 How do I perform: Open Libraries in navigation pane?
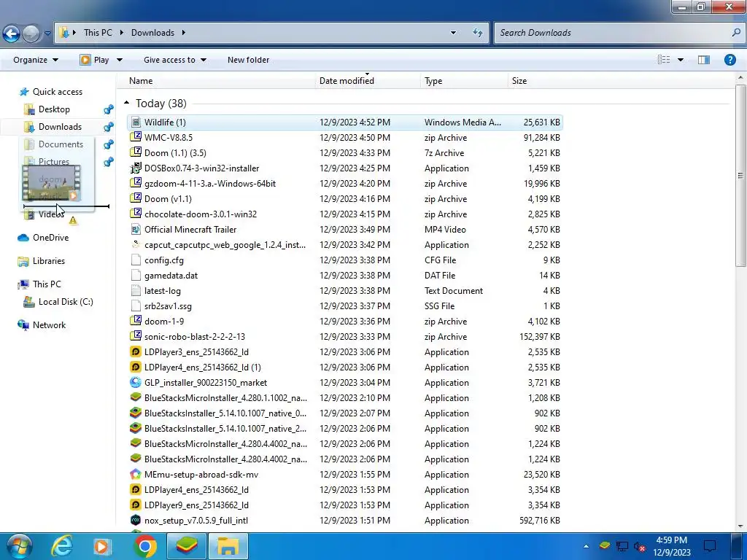[49, 261]
